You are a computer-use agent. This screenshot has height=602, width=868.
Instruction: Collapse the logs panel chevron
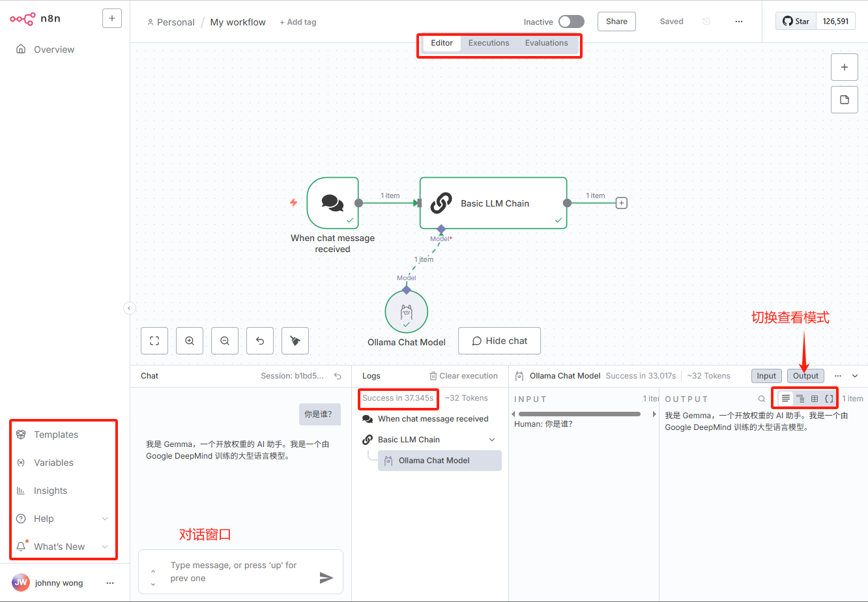(x=855, y=376)
